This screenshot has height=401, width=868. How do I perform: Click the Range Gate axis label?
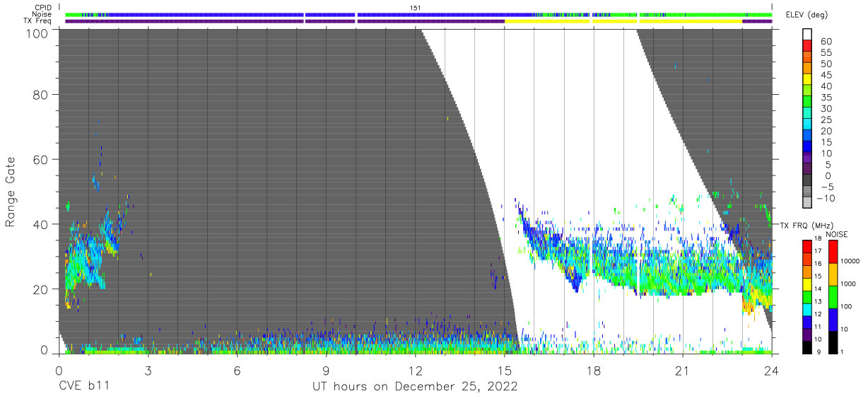(11, 192)
